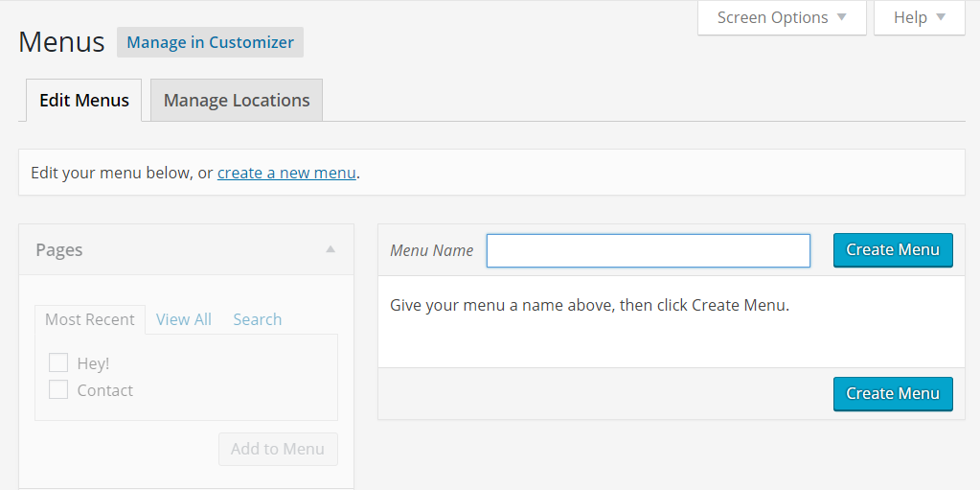
Task: Open the Help dropdown tab
Action: tap(920, 17)
